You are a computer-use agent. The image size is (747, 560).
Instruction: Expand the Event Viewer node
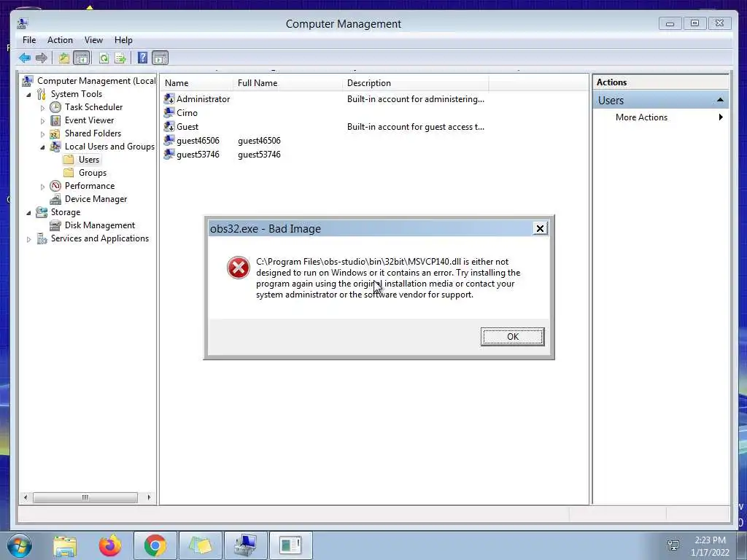(43, 121)
